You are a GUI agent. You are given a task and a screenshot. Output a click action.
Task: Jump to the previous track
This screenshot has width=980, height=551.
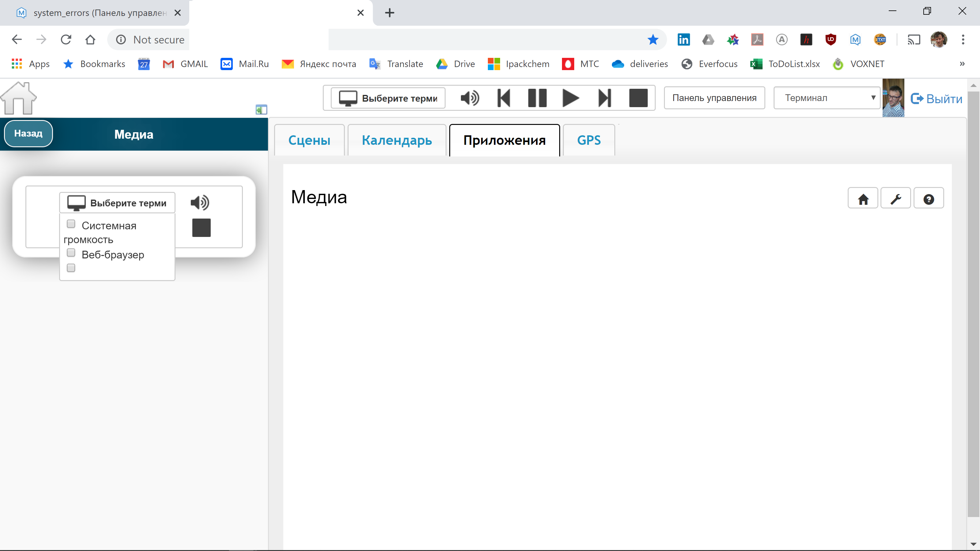pyautogui.click(x=503, y=98)
